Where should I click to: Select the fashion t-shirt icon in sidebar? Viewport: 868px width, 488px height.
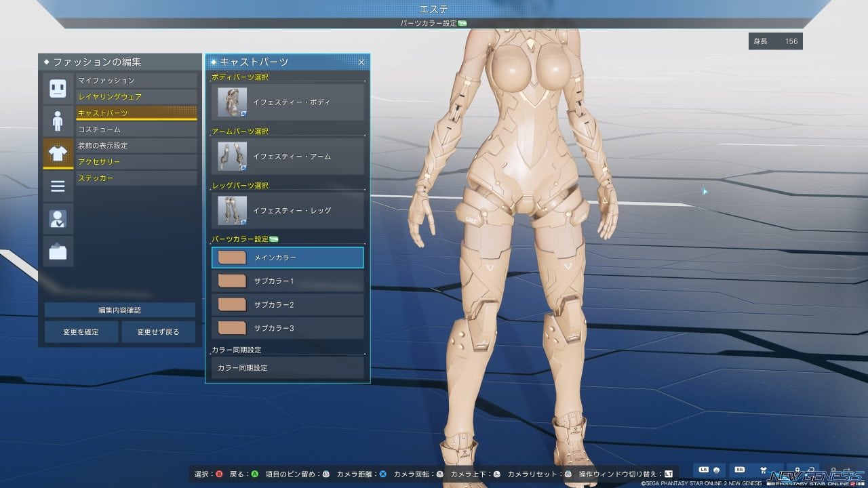58,153
